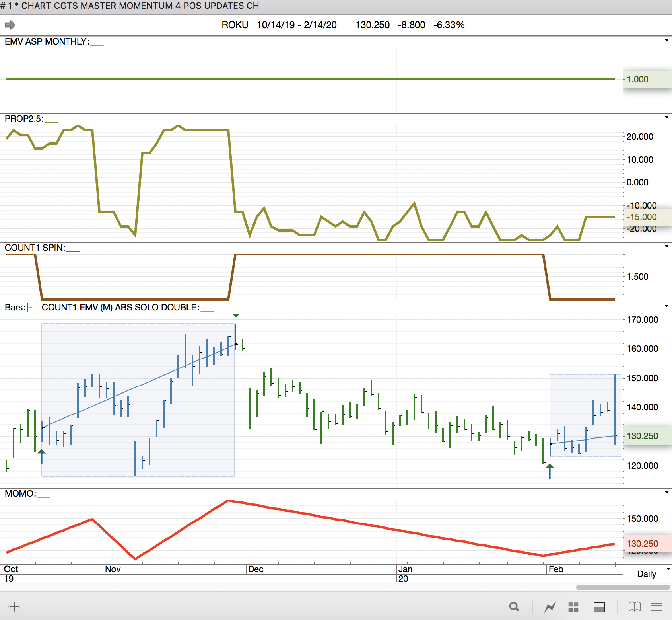Click the green up arrow in October

tap(41, 457)
